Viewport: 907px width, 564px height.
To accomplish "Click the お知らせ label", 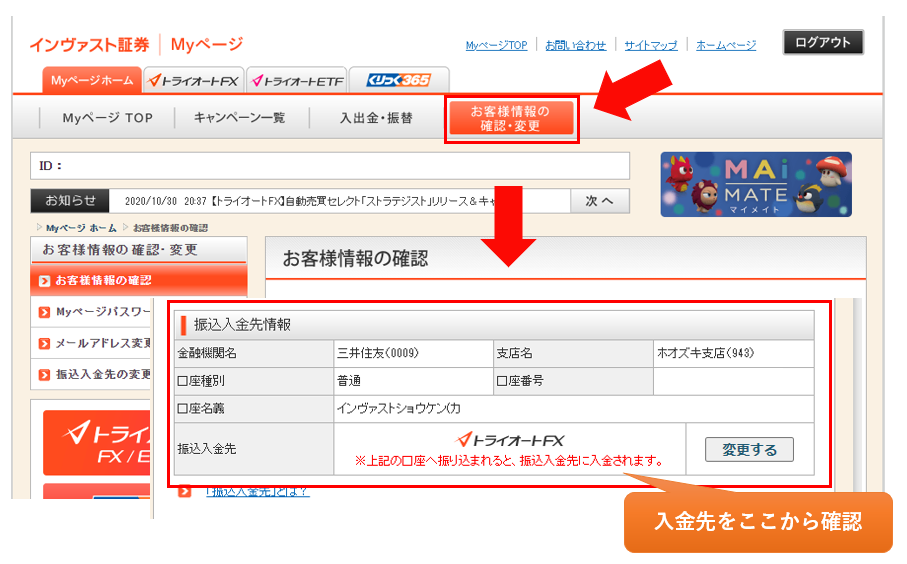I will [x=70, y=201].
